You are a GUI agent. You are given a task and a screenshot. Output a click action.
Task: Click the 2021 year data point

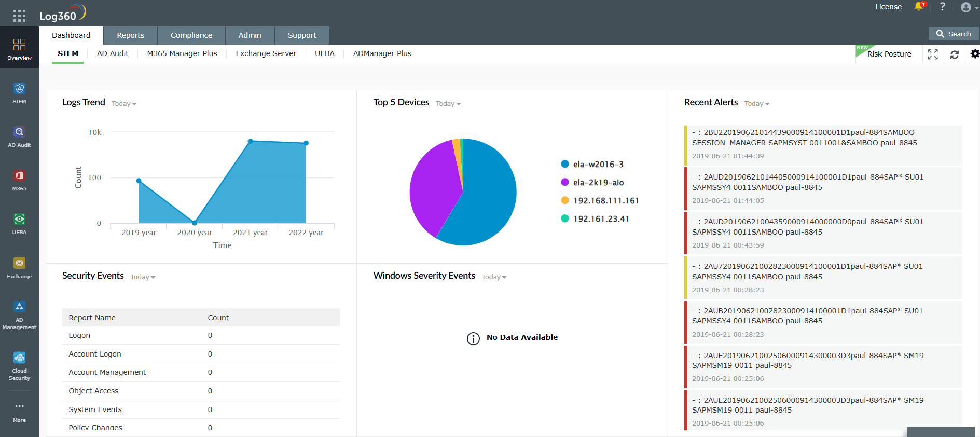[250, 141]
